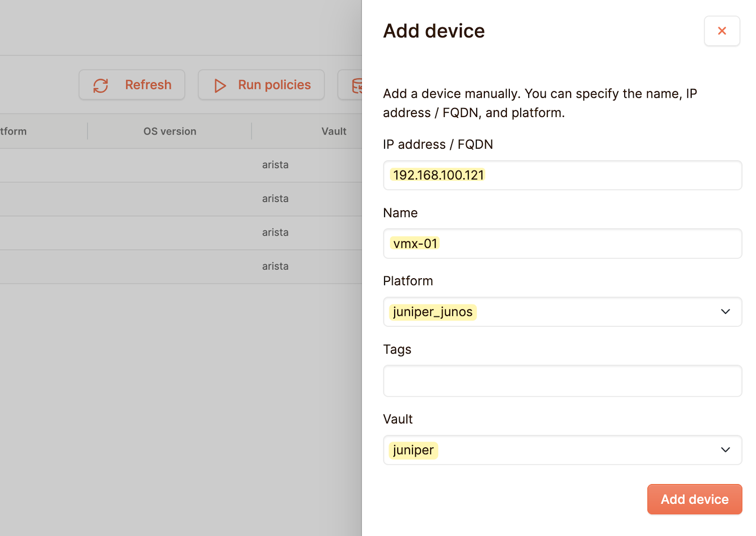Click the IP address / FQDN input field
This screenshot has height=536, width=756.
pyautogui.click(x=562, y=175)
